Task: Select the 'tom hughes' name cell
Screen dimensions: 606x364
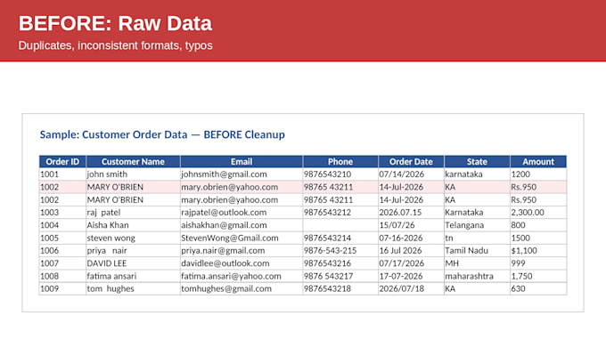Action: (x=133, y=288)
